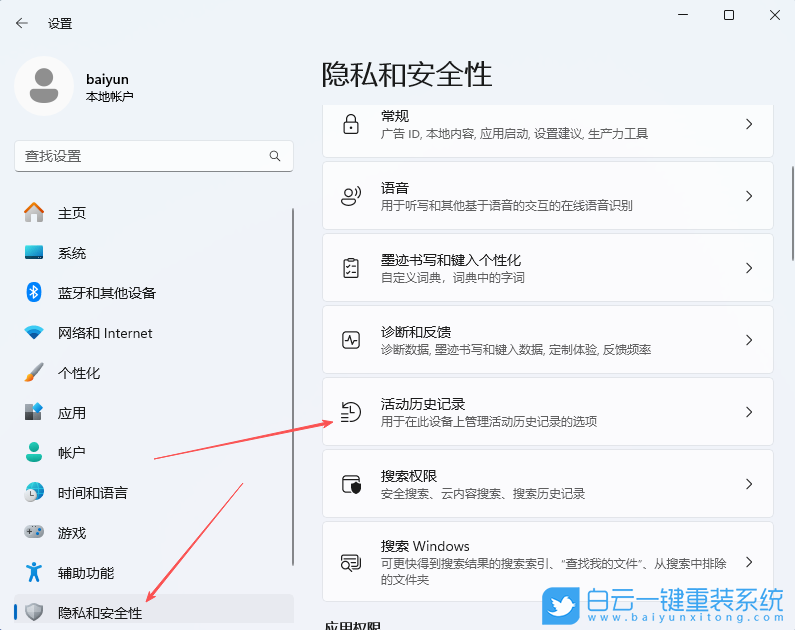Maximize the Settings window
Image resolution: width=795 pixels, height=630 pixels.
729,15
